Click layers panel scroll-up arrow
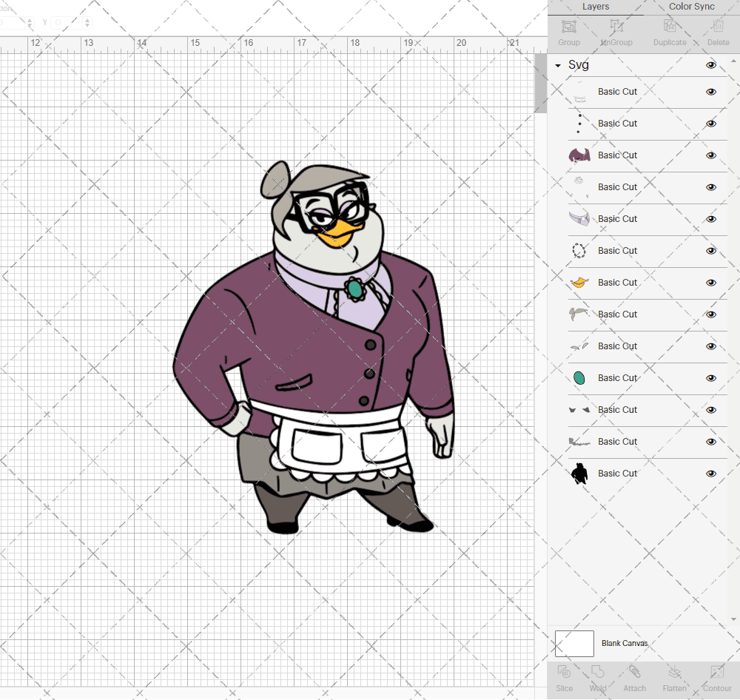Screen dimensions: 740x700 tap(733, 61)
